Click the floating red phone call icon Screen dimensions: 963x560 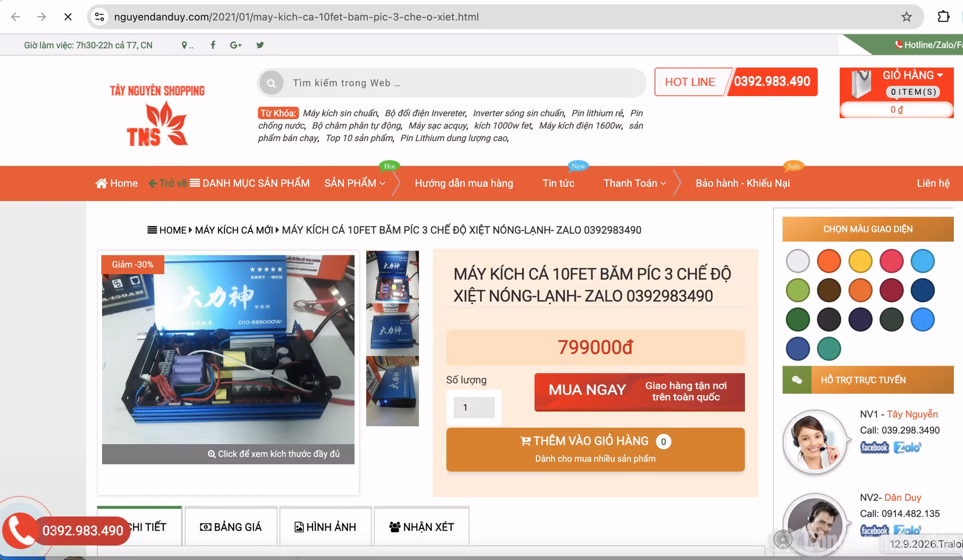tap(20, 531)
